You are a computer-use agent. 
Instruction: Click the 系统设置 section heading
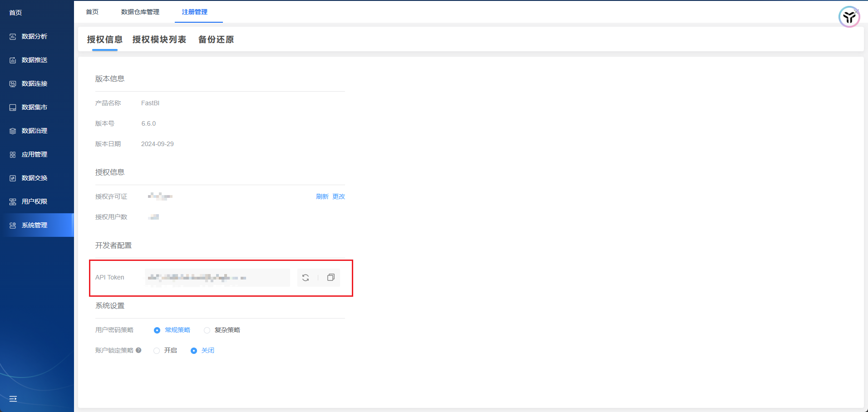pos(110,306)
